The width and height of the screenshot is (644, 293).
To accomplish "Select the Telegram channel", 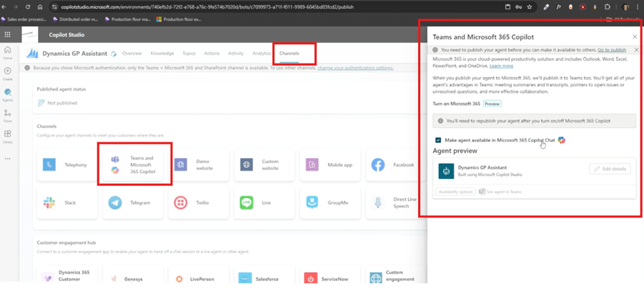I will click(x=133, y=202).
